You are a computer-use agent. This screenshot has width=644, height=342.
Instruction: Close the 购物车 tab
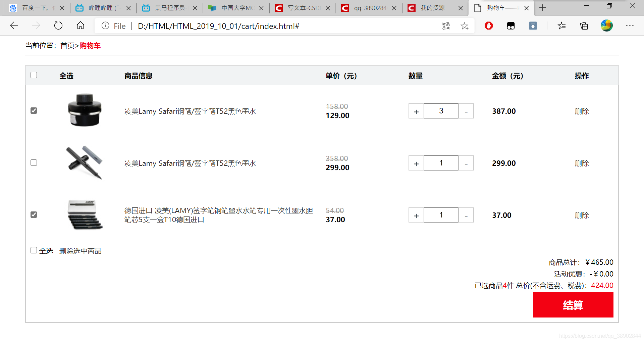pos(527,8)
